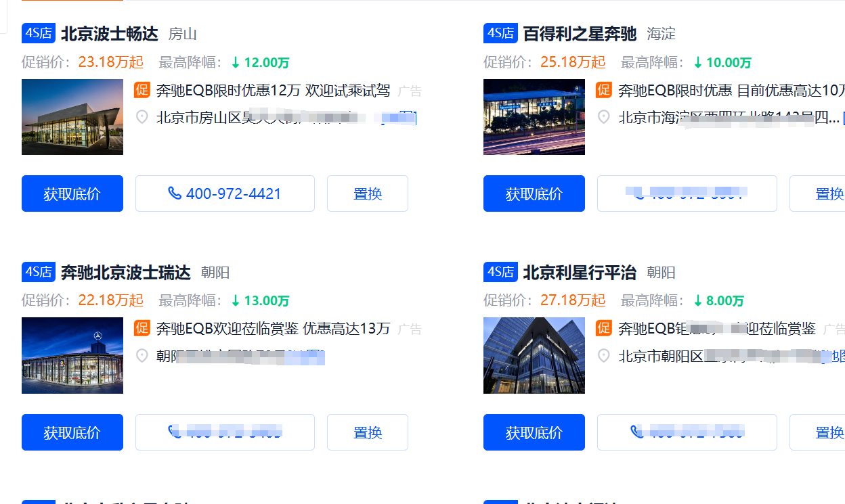845x504 pixels.
Task: Click orange 促 icon for 北京利星行平治 promotion
Action: [603, 329]
